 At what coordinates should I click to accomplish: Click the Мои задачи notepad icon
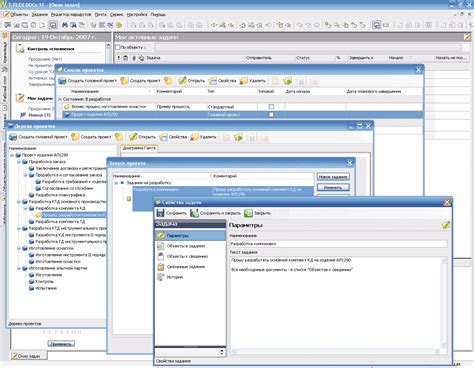click(20, 98)
